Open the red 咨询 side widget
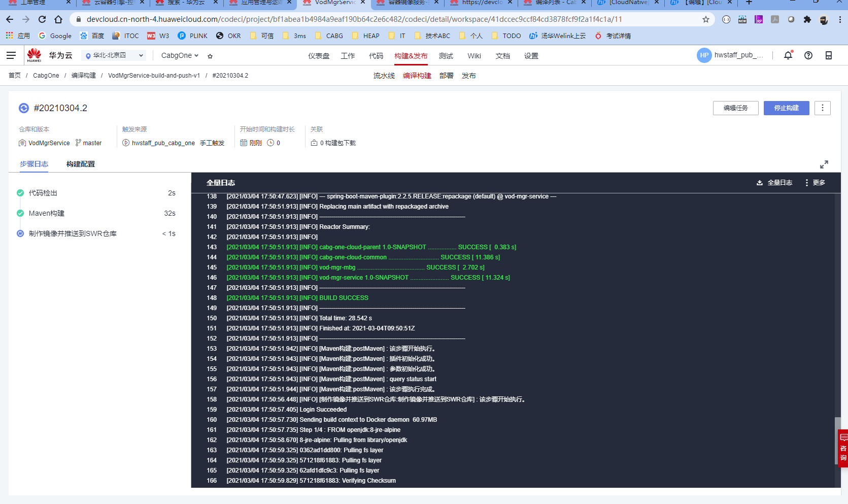The height and width of the screenshot is (504, 848). (843, 448)
